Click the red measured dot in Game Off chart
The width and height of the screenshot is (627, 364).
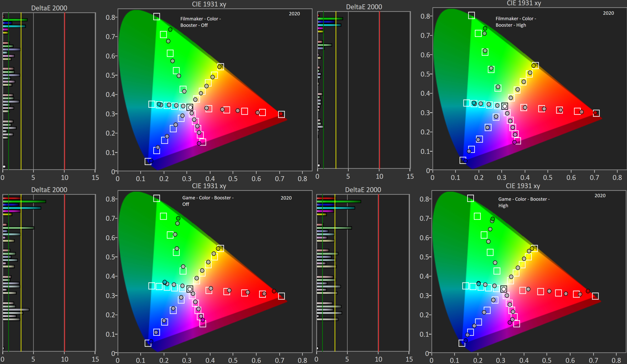274,291
